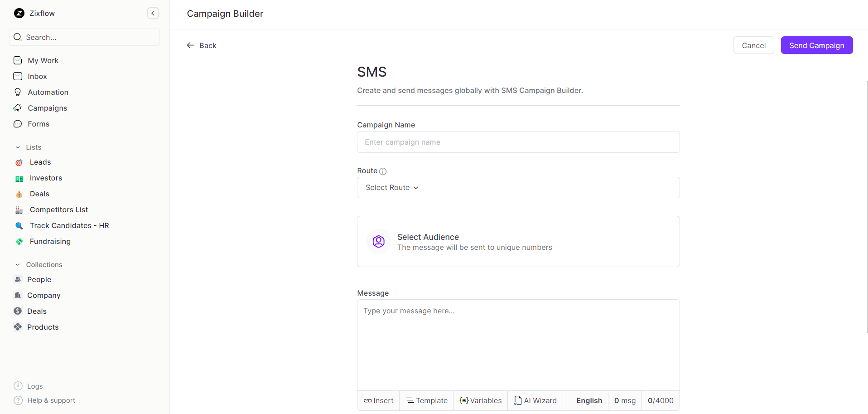This screenshot has width=868, height=414.
Task: Select the Fundraising list icon
Action: (x=19, y=241)
